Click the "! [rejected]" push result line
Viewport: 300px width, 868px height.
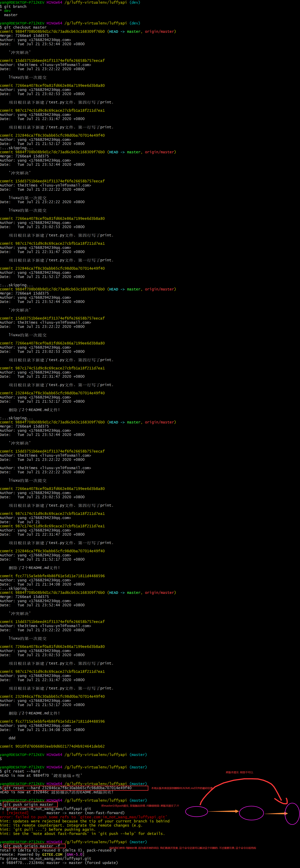(63, 813)
